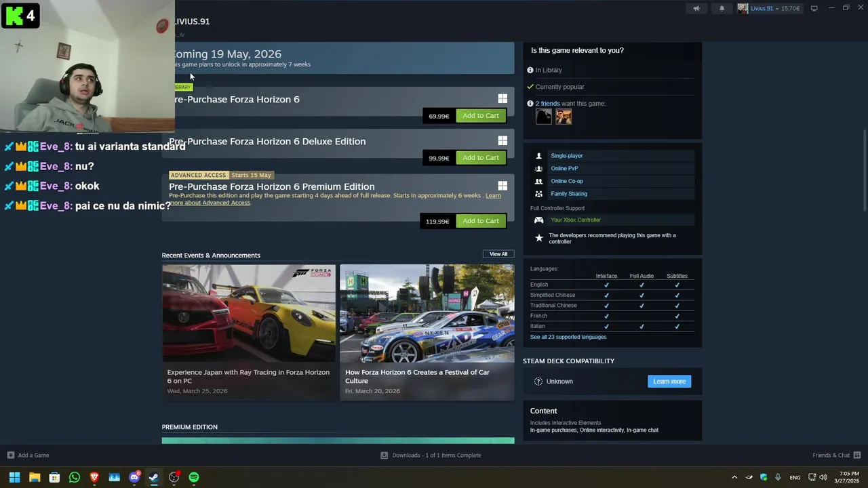Open the volume control in the tray
Viewport: 868px width, 488px height.
tap(823, 477)
